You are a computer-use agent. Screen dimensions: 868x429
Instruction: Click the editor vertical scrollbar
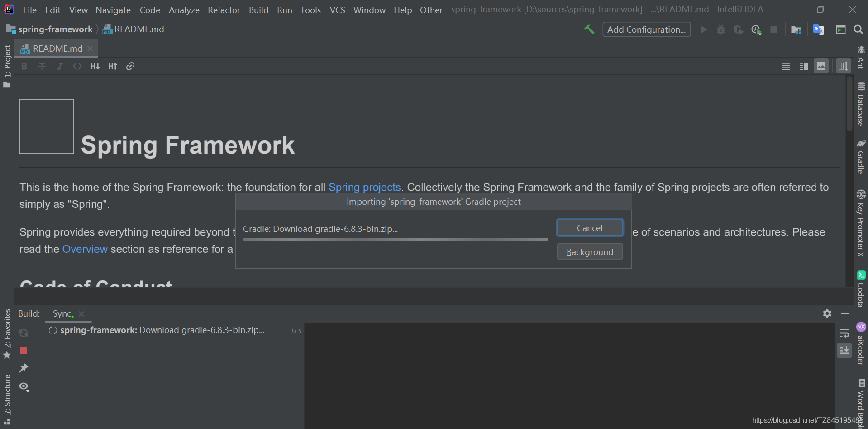[849, 104]
